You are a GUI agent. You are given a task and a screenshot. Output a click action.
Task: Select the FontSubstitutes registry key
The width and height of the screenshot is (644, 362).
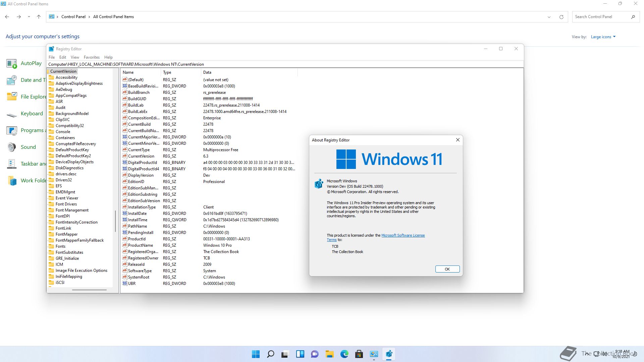pyautogui.click(x=69, y=252)
